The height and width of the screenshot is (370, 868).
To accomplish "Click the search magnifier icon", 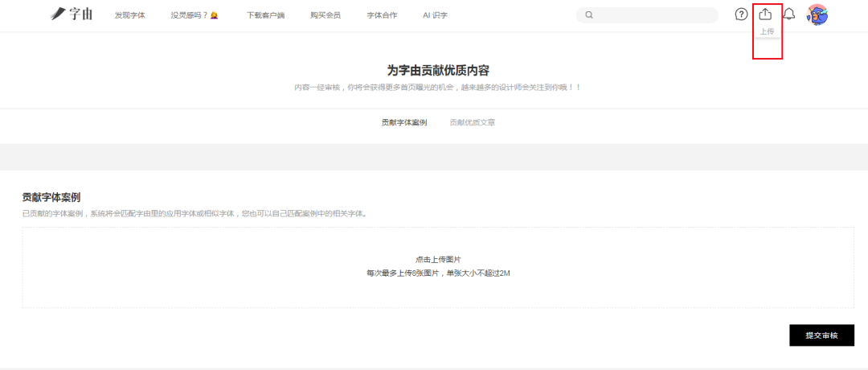I will coord(589,15).
